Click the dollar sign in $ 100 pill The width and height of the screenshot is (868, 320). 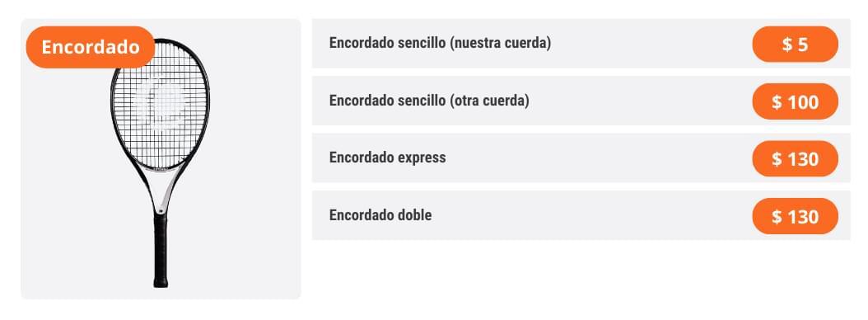(777, 102)
